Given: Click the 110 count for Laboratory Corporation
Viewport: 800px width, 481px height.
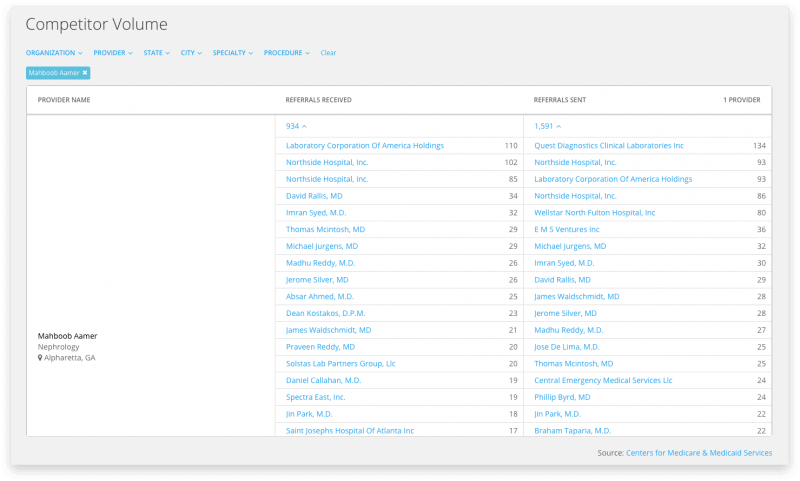Looking at the screenshot, I should pyautogui.click(x=511, y=145).
